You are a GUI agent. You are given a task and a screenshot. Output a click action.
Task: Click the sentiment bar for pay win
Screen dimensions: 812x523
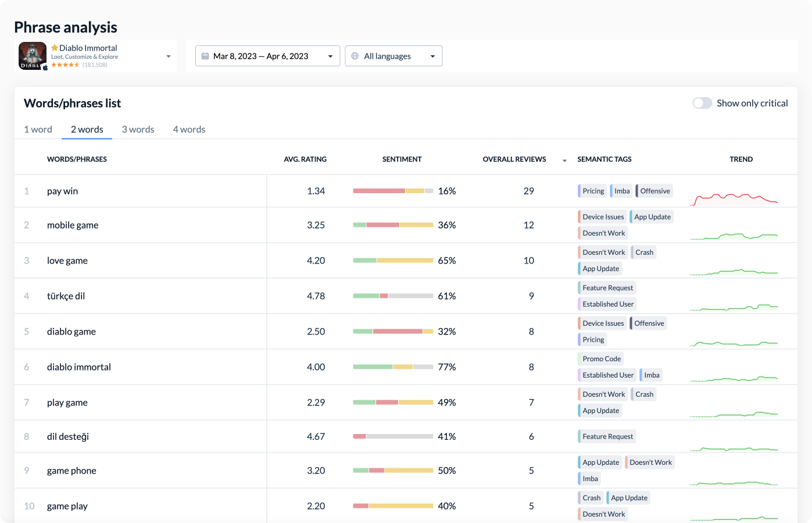392,190
